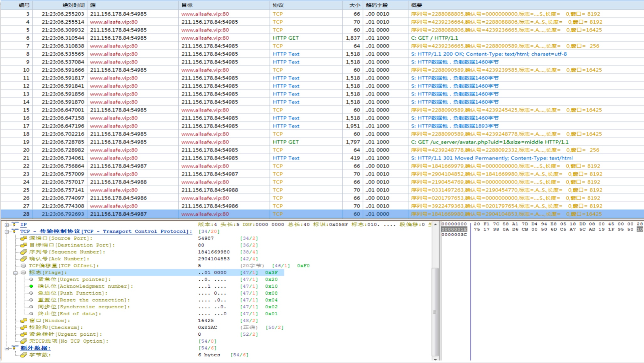Collapse the Flags [标志] sub-tree
The height and width of the screenshot is (363, 644).
(x=15, y=273)
